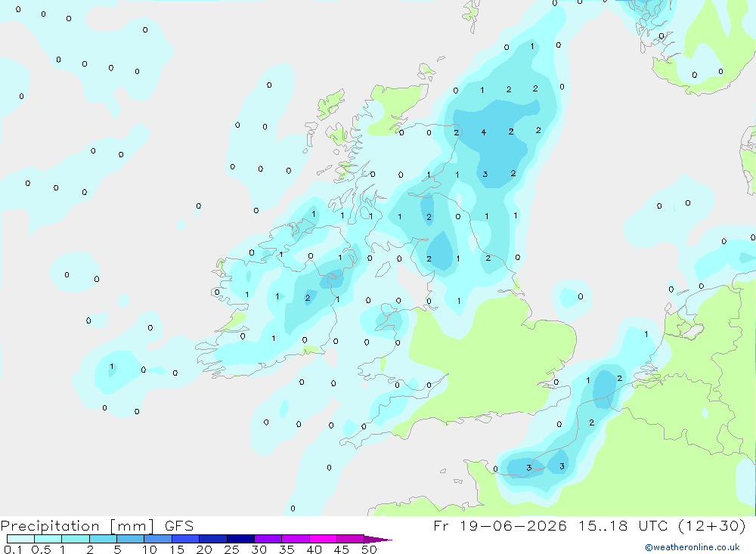
Task: Click the legend label '25'
Action: tap(231, 549)
